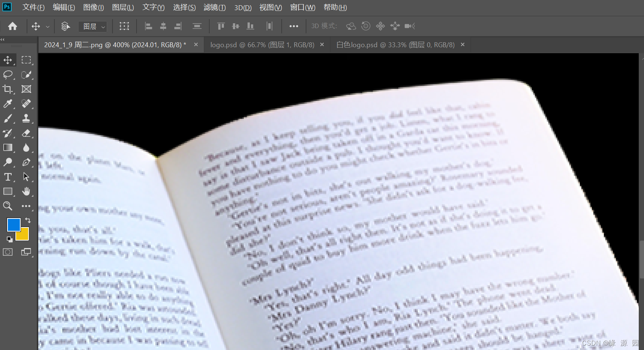The height and width of the screenshot is (350, 644).
Task: Distribute vertically
Action: point(197,26)
